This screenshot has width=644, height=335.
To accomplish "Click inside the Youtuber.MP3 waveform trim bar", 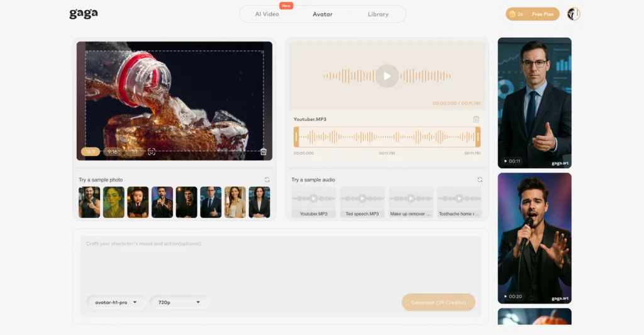I will pyautogui.click(x=387, y=137).
